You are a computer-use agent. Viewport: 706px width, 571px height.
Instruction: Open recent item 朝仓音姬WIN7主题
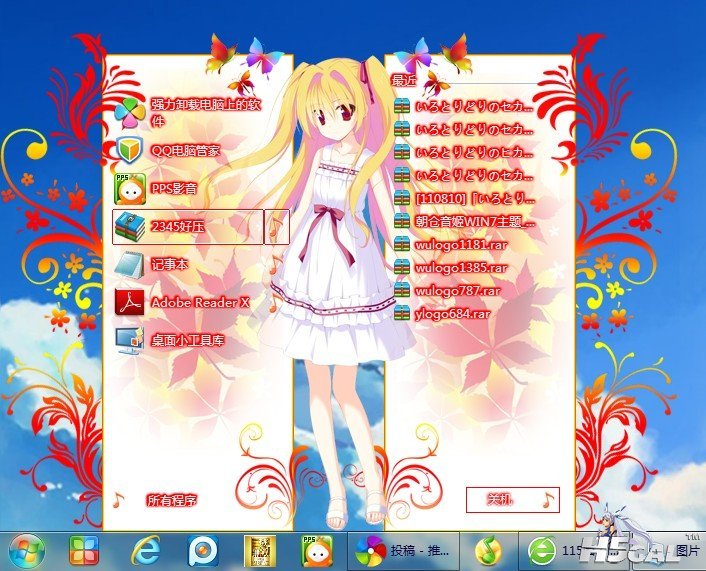coord(474,221)
